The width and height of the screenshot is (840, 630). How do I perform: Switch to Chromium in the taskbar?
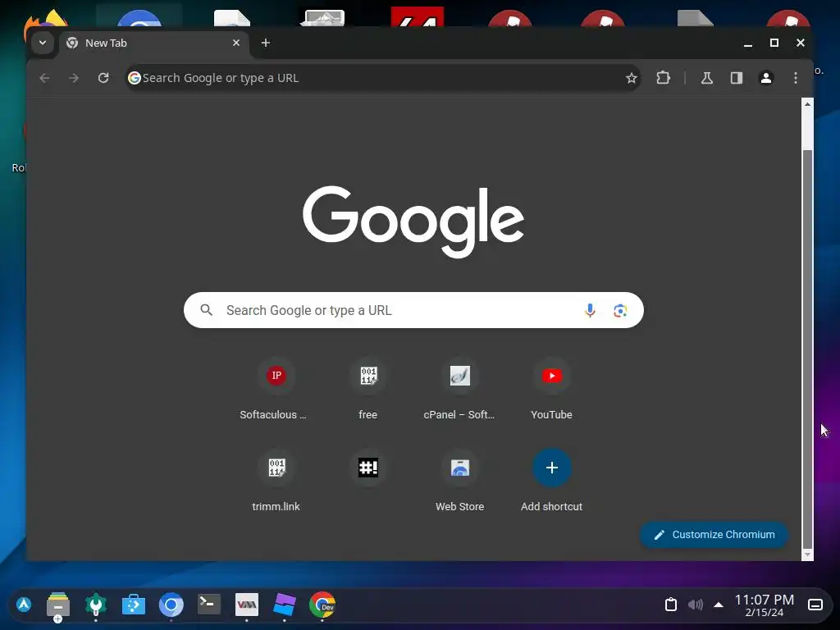(171, 605)
